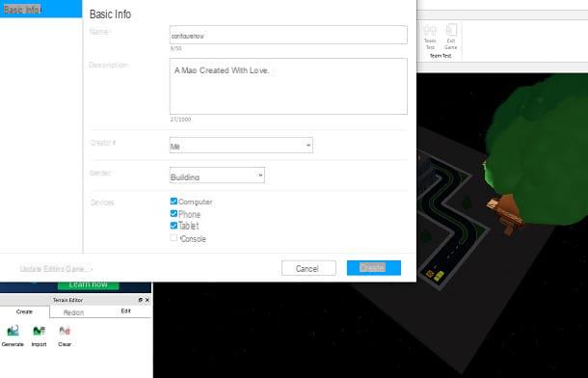The image size is (588, 378).
Task: Click the Generate terrain icon
Action: click(13, 331)
